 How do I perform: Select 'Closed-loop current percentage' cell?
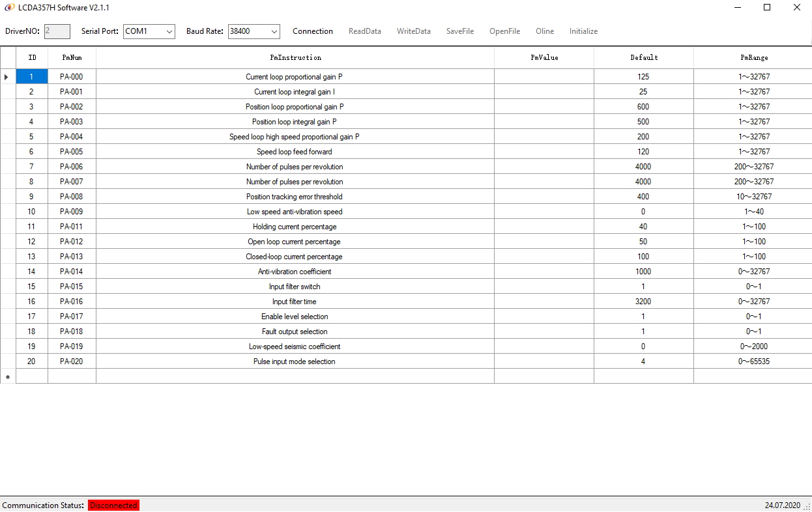[295, 257]
